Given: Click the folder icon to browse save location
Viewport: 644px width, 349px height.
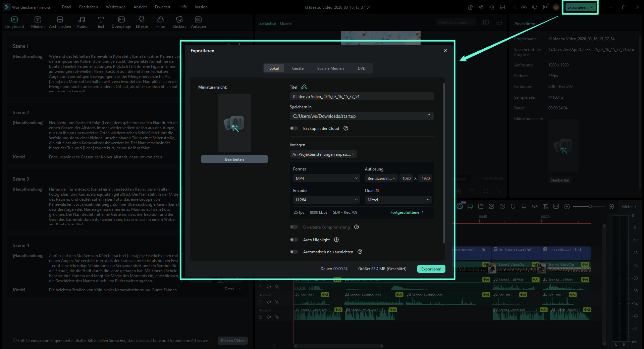Looking at the screenshot, I should tap(430, 116).
